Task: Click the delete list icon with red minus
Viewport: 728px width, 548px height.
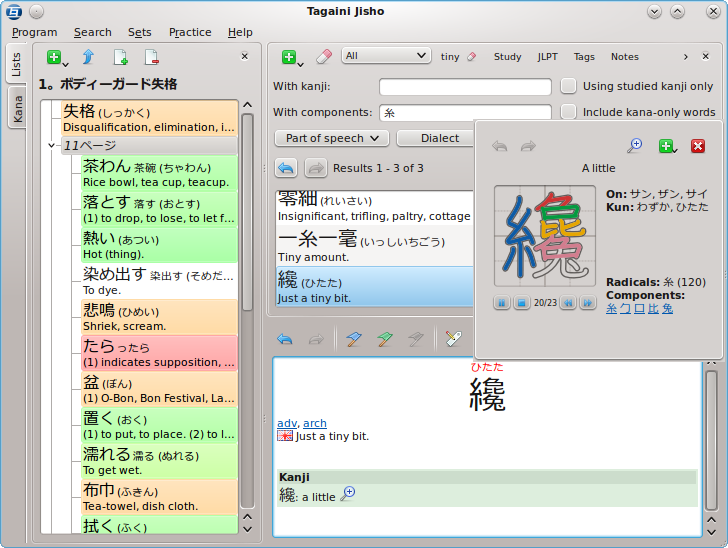Action: [x=152, y=57]
